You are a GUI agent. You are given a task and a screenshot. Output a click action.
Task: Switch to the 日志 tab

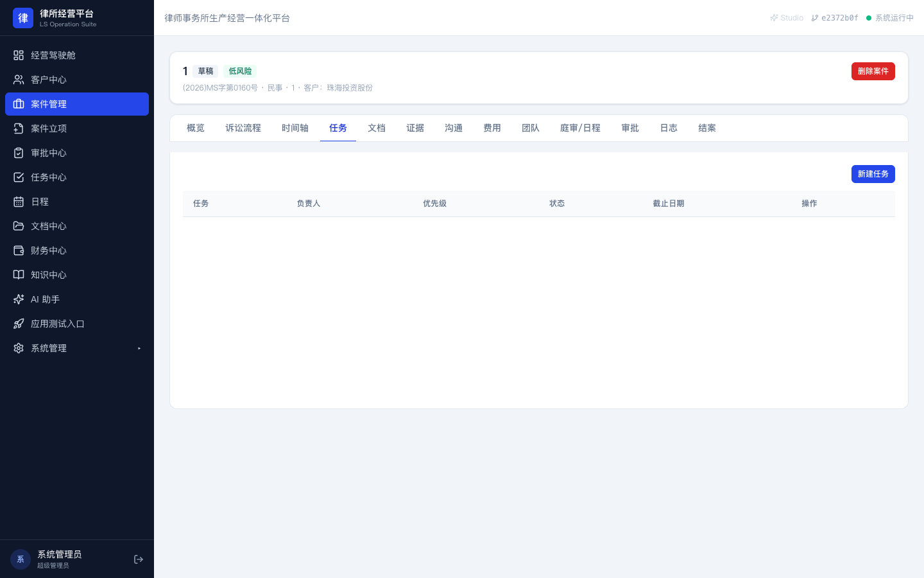tap(669, 128)
